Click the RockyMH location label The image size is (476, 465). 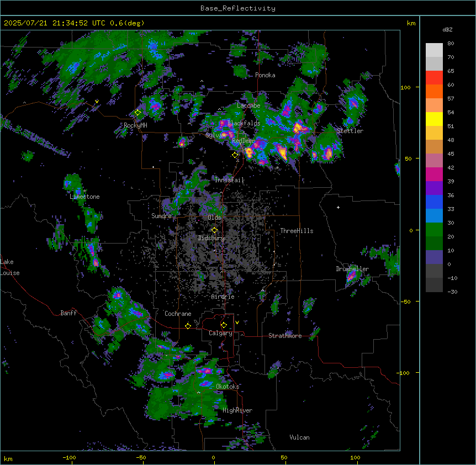[135, 125]
